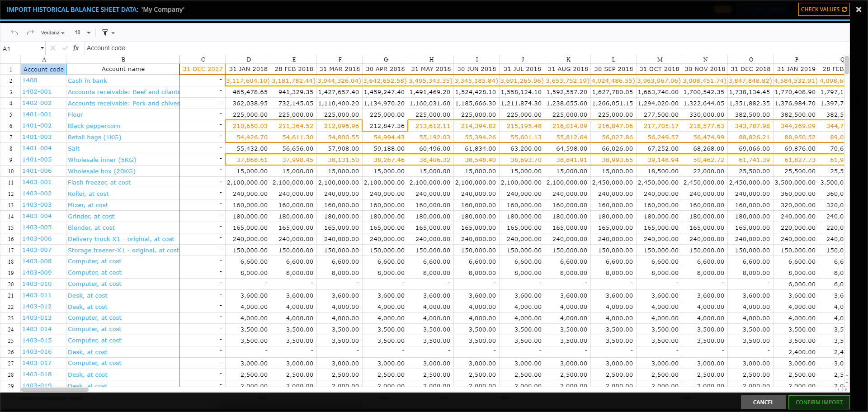Open the filter funnel menu
The image size is (868, 412).
[108, 33]
